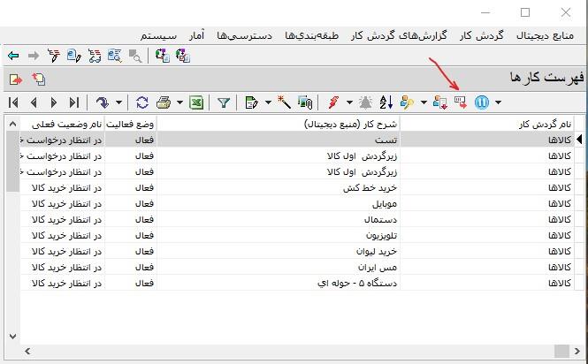
Task: Open the طبقه‌بندی‌ها menu
Action: coord(316,35)
